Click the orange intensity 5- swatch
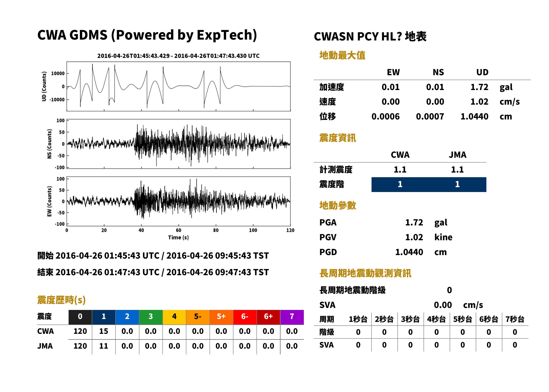Image resolution: width=549 pixels, height=392 pixels. tap(198, 317)
